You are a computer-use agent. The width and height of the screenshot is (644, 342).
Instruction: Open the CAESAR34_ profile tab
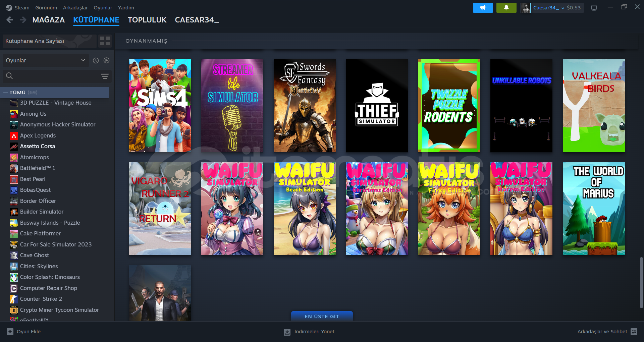[x=197, y=20]
